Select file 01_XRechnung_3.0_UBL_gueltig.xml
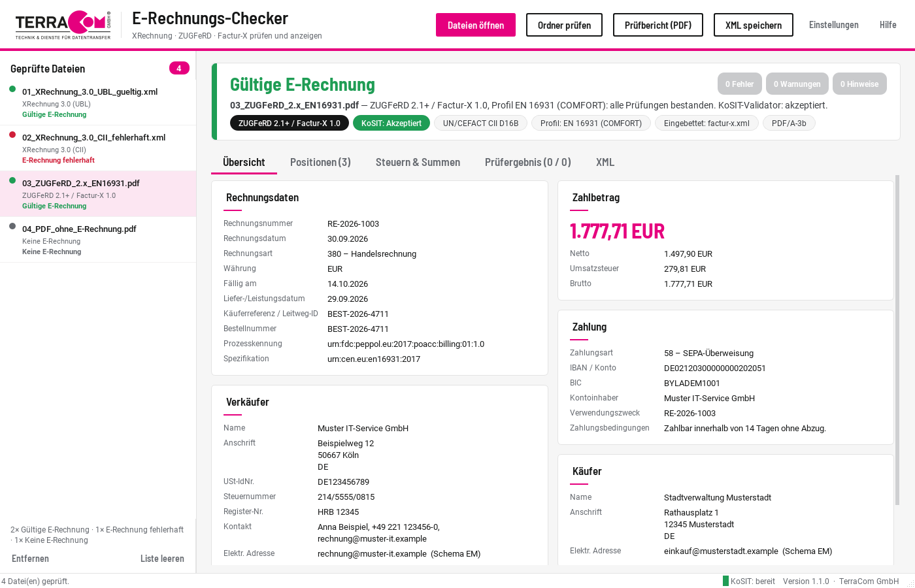 coord(98,103)
